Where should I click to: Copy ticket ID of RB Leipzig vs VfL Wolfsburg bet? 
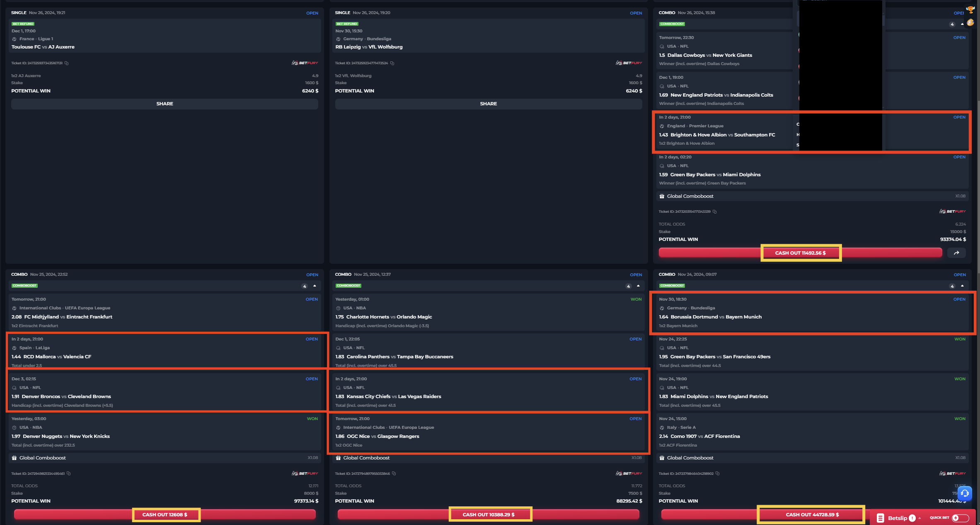pyautogui.click(x=392, y=63)
